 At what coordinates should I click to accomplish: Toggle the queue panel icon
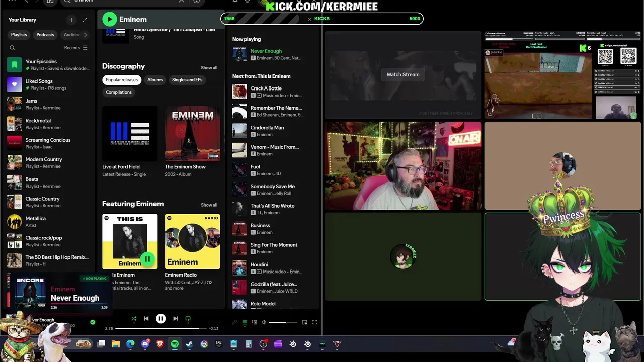(x=245, y=322)
